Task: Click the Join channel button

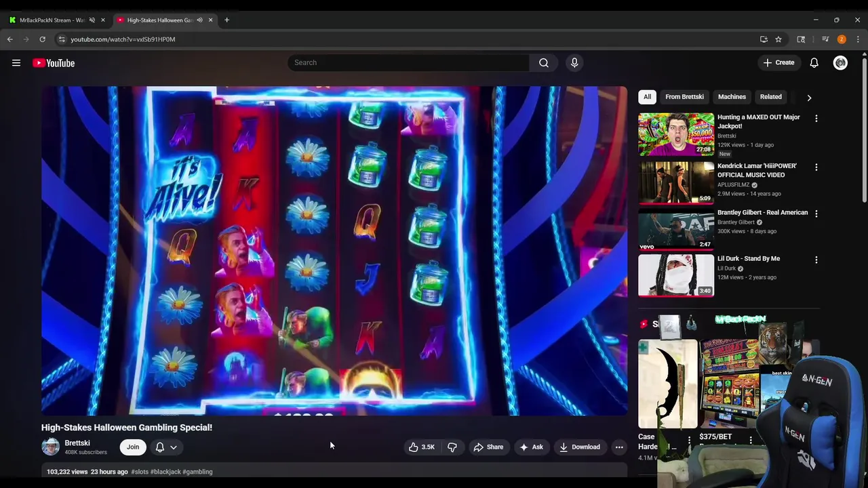Action: coord(133,447)
